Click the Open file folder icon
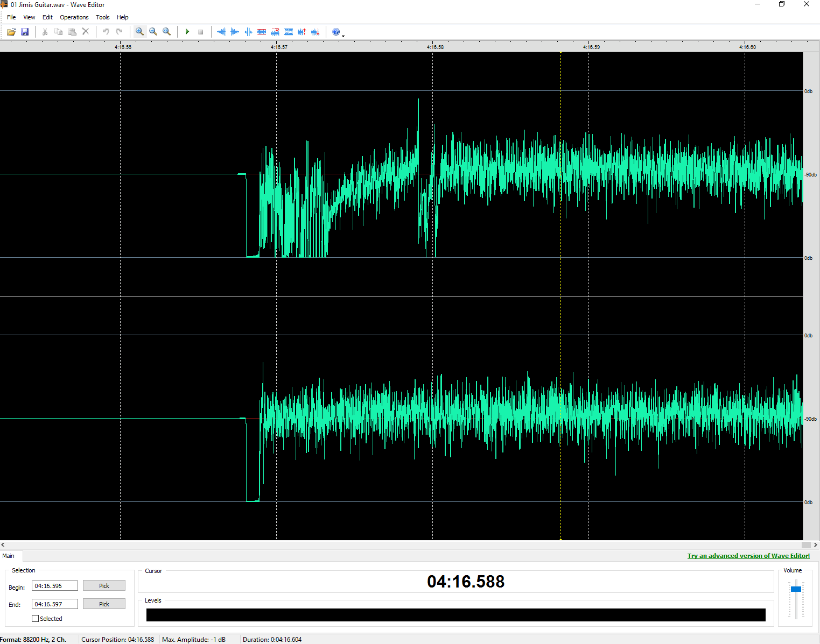Image resolution: width=820 pixels, height=644 pixels. pos(11,32)
